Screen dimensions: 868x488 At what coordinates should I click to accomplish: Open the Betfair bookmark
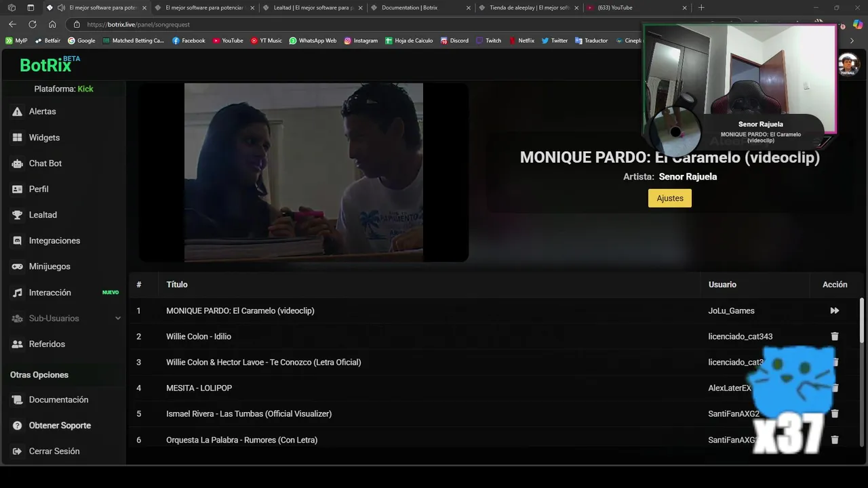pos(47,41)
